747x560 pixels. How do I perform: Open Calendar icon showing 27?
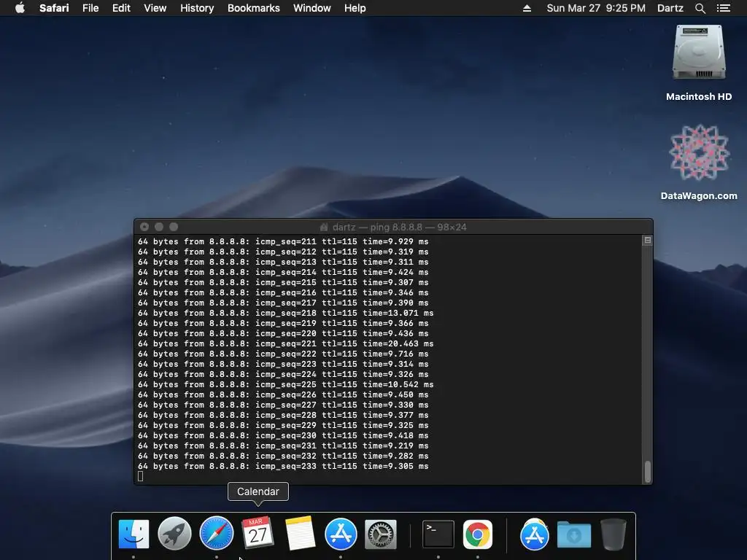tap(258, 534)
